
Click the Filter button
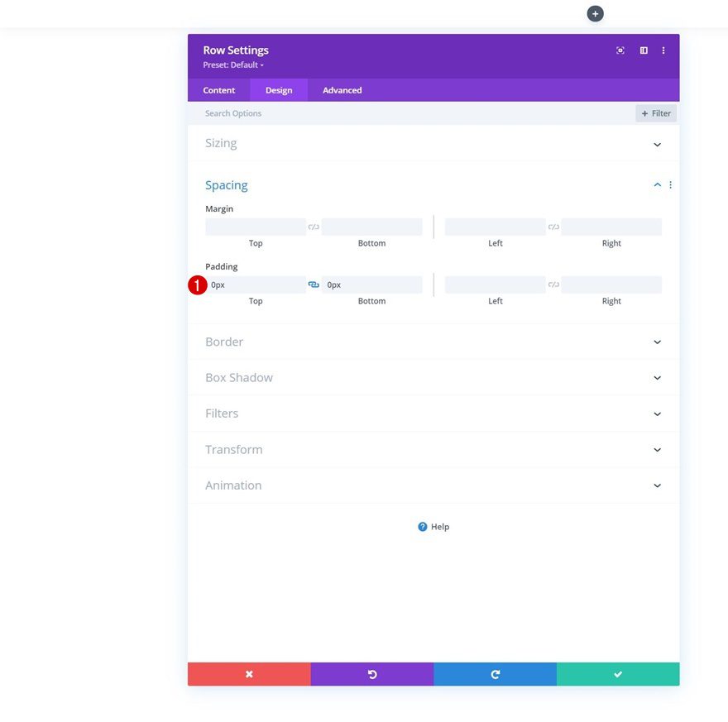point(655,113)
